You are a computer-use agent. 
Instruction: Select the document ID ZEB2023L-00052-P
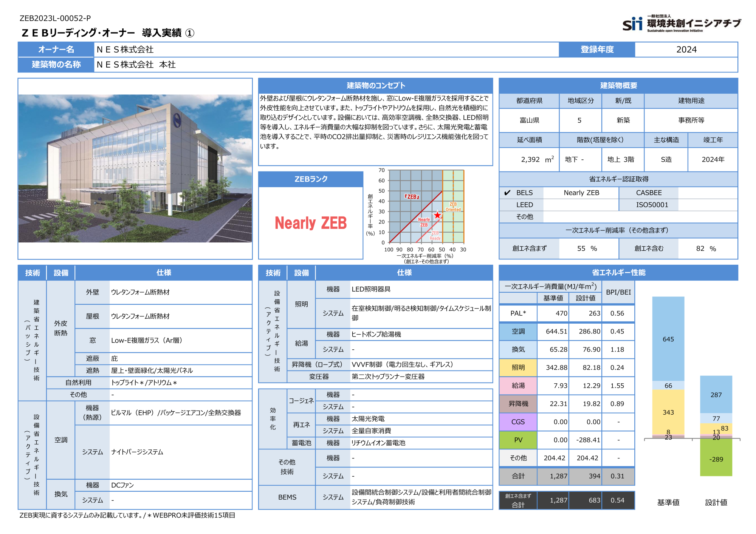[55, 18]
